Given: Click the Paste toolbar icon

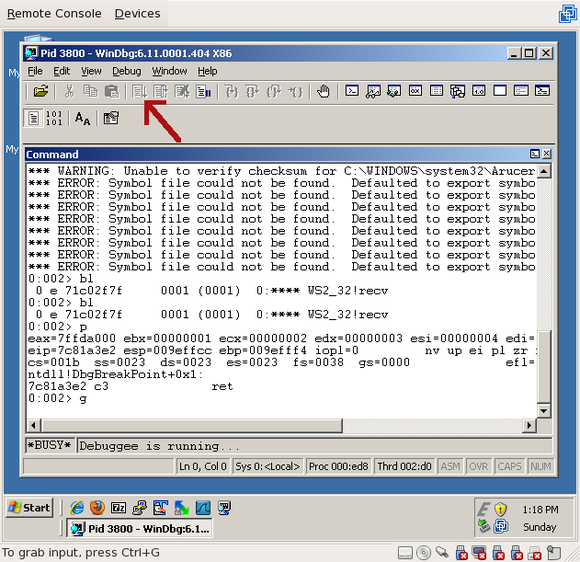Looking at the screenshot, I should point(112,91).
